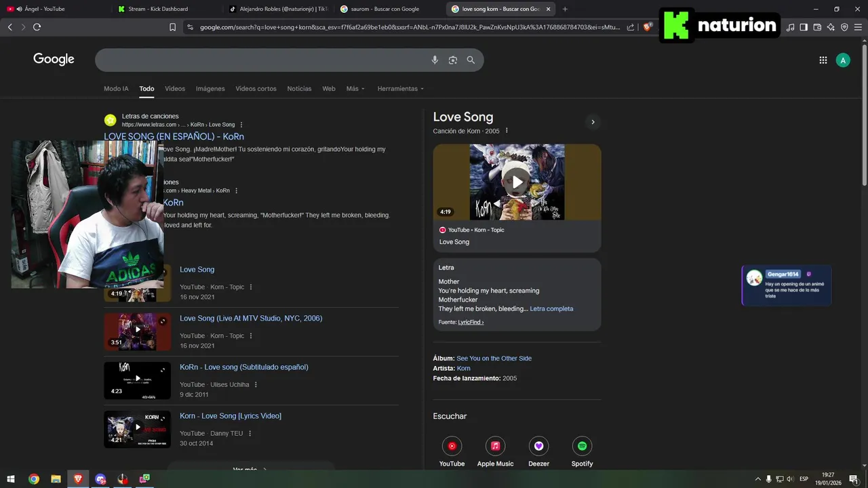This screenshot has width=868, height=488.
Task: Open Apple Music listening option icon
Action: point(495,446)
